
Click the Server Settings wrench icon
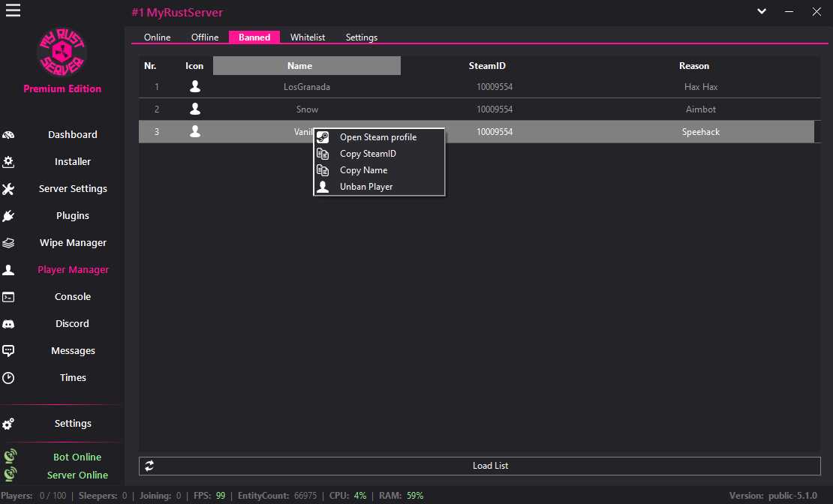(8, 189)
